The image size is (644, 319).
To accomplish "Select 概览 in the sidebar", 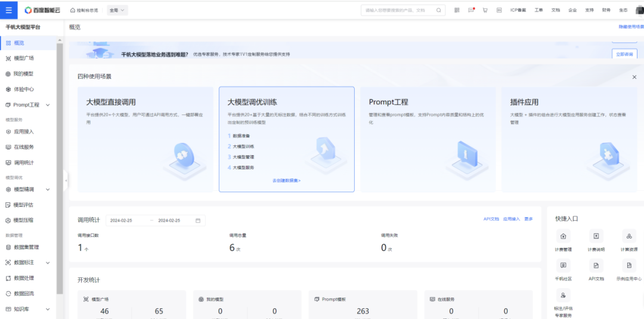I will pyautogui.click(x=28, y=43).
